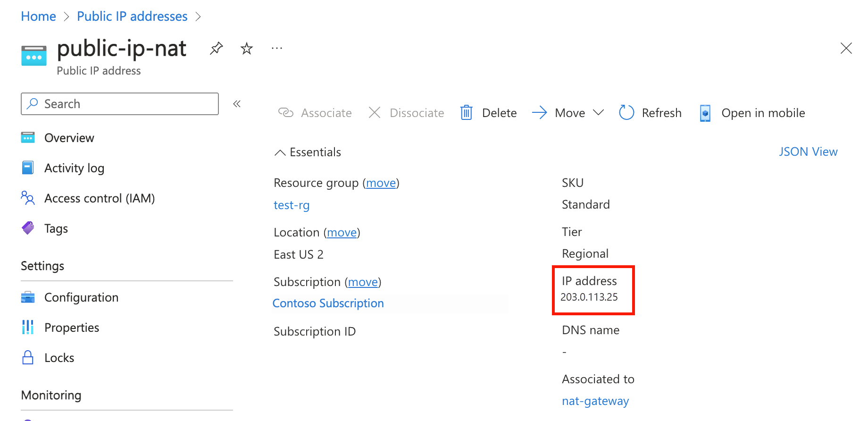
Task: Open the Overview menu item
Action: [69, 138]
